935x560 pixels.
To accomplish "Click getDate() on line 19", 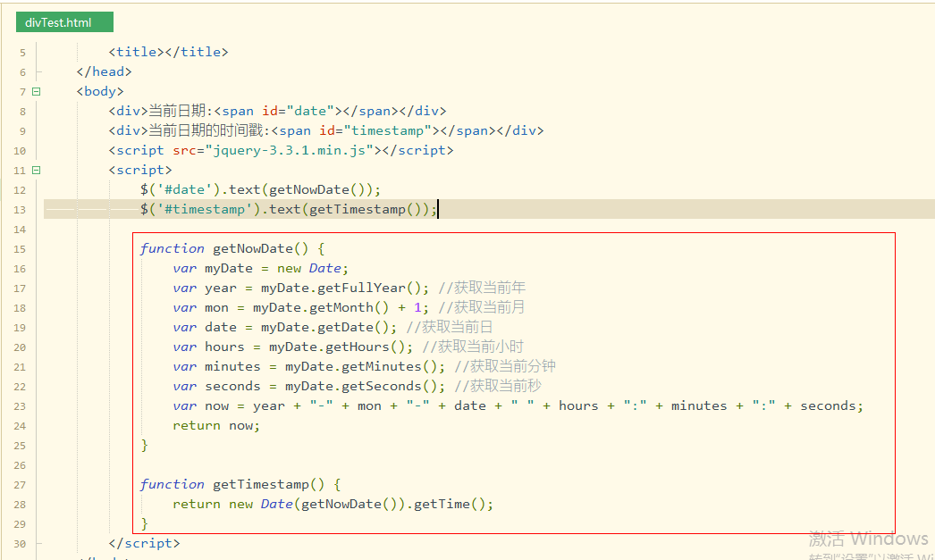I will pyautogui.click(x=353, y=327).
